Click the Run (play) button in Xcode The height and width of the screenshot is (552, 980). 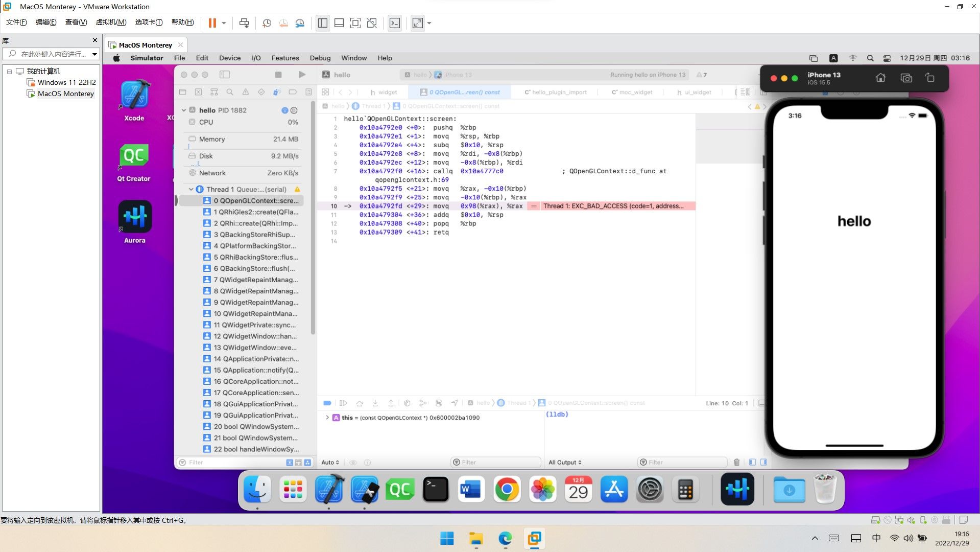(302, 75)
